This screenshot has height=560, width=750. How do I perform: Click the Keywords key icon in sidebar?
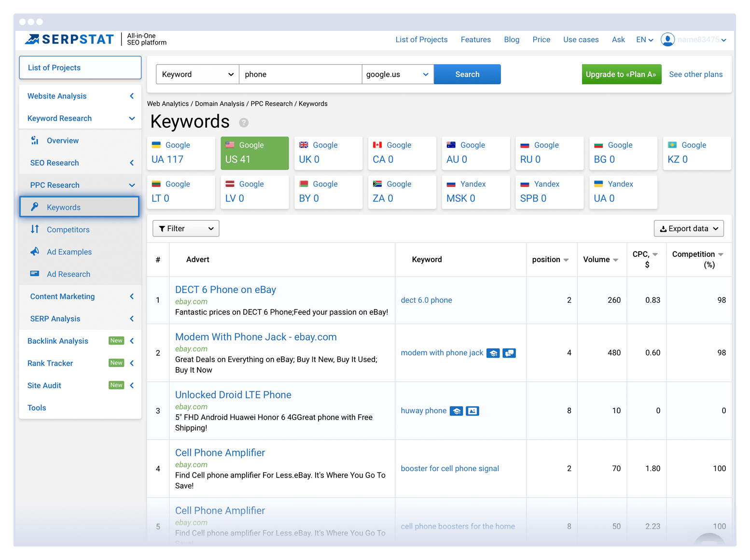(35, 207)
